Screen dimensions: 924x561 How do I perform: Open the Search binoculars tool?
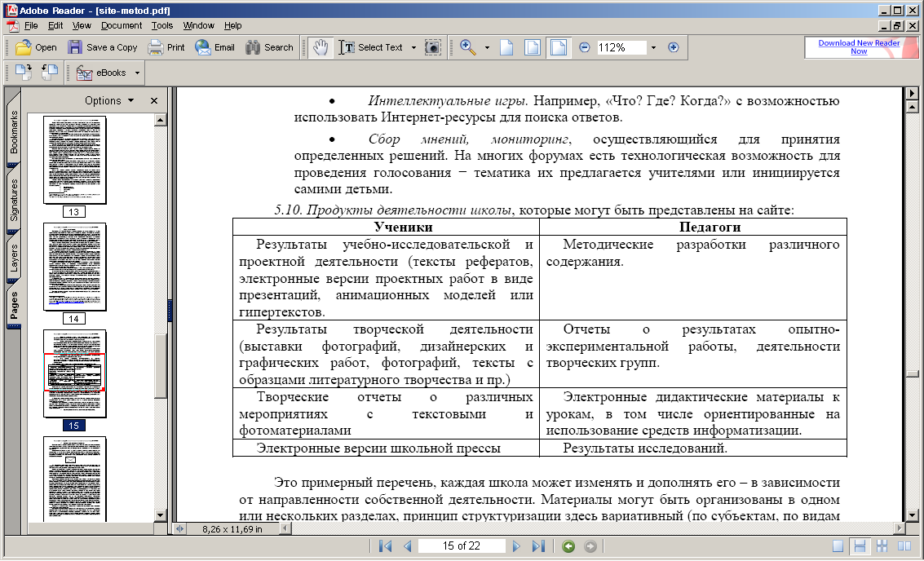tap(269, 47)
